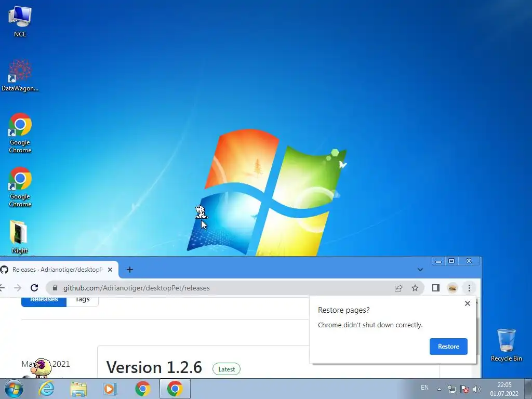Click the Restore button
This screenshot has width=532, height=399.
tap(448, 347)
